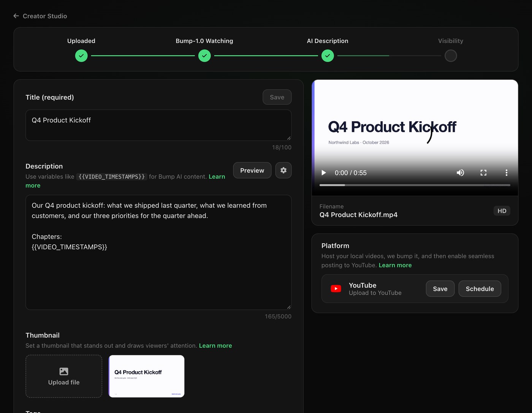Select the Bump-1.0 Watching step checkmark

(x=204, y=56)
